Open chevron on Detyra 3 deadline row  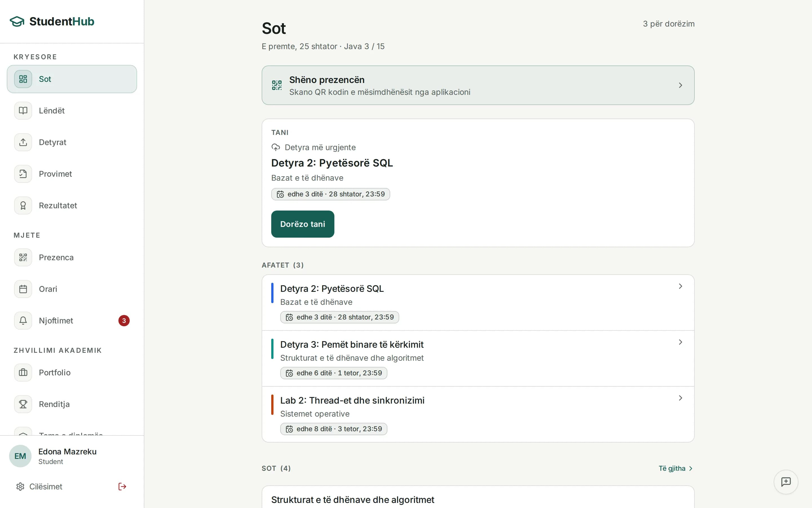(680, 342)
